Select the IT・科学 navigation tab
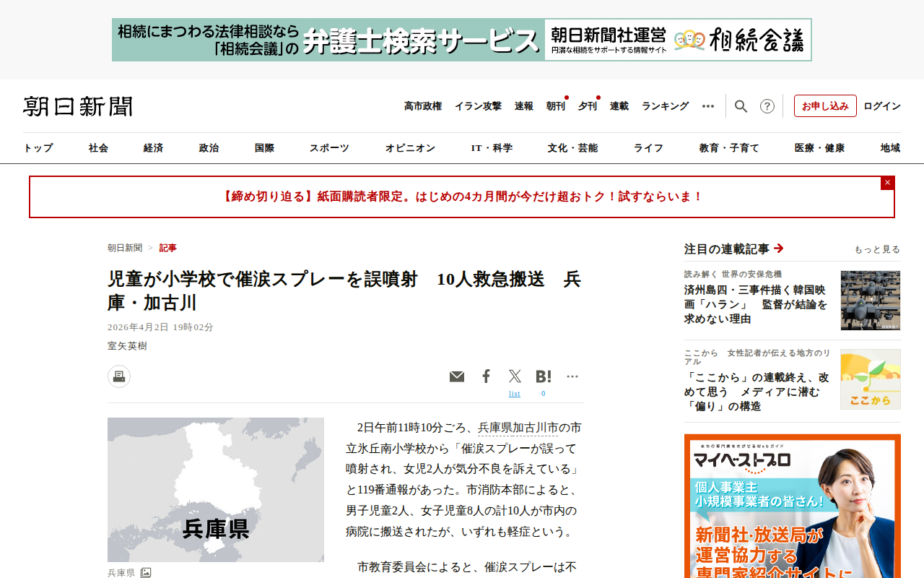Screen dimensions: 924x578 point(492,148)
